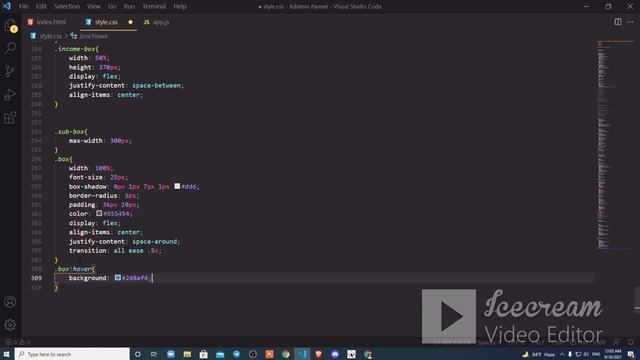Open the Selection menu
This screenshot has width=640, height=360.
point(67,6)
